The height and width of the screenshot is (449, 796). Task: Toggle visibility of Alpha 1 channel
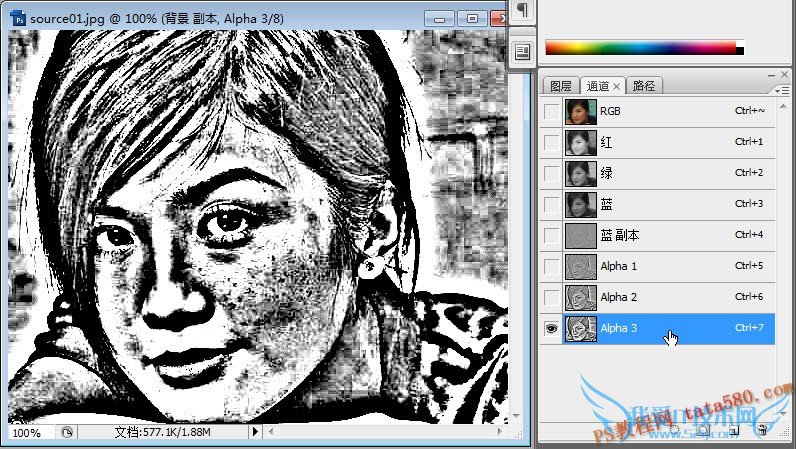pos(551,266)
